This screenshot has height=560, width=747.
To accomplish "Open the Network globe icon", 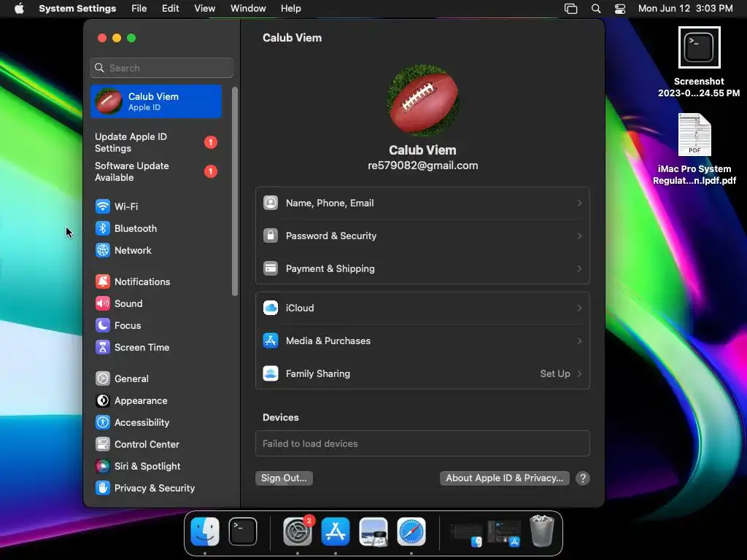I will (102, 250).
